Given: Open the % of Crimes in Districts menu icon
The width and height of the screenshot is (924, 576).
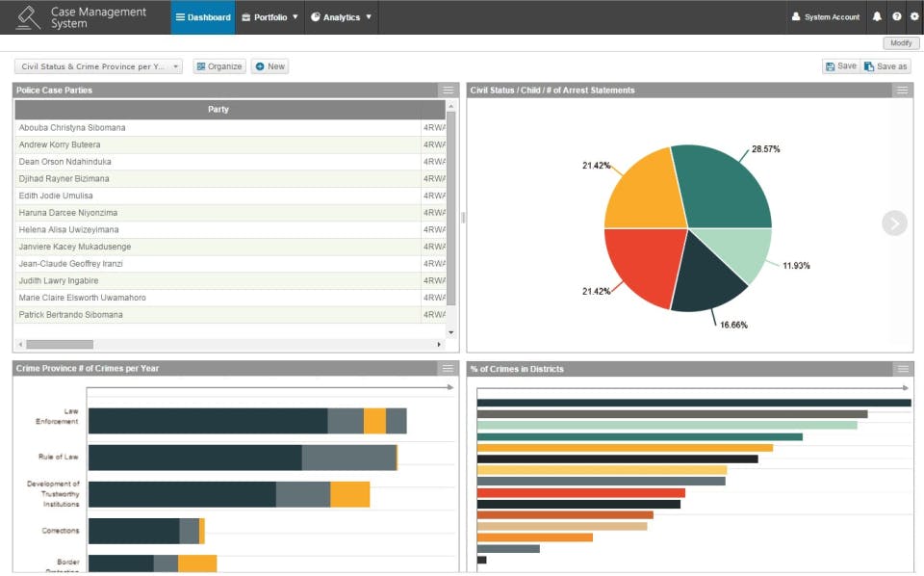Looking at the screenshot, I should 902,368.
